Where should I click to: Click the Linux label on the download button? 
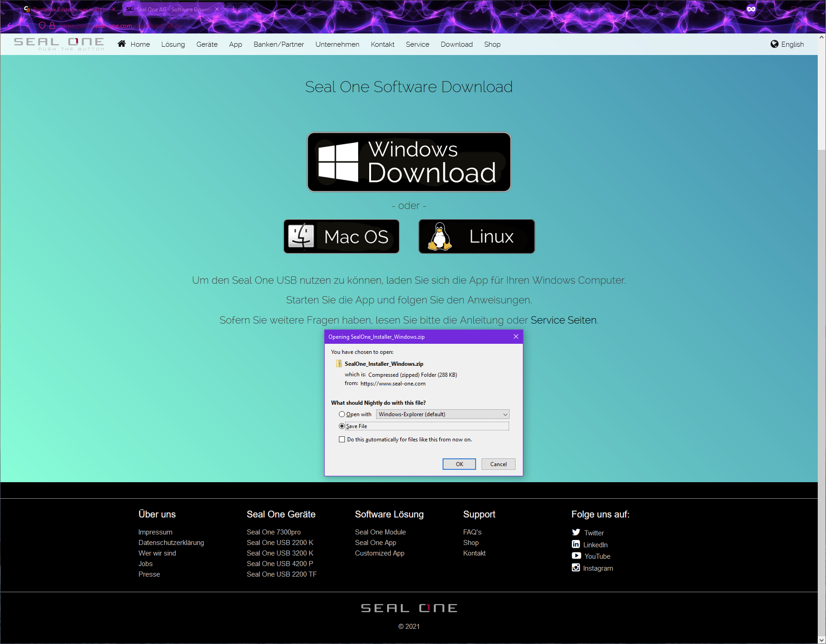pos(491,237)
